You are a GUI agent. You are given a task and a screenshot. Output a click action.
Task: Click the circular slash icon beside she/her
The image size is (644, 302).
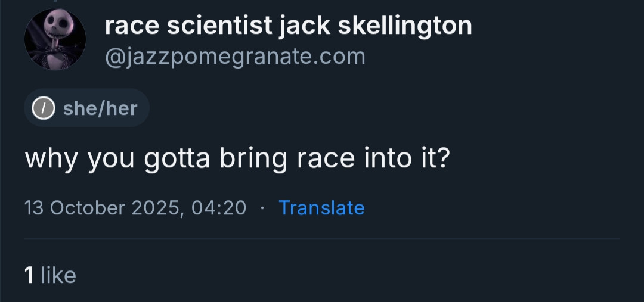(43, 108)
